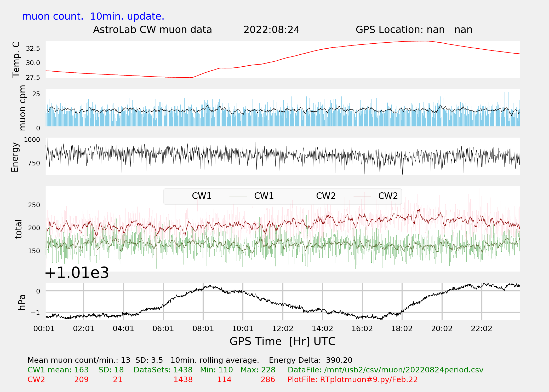Click the light green CW1 legend line
This screenshot has height=392, width=549.
point(176,196)
